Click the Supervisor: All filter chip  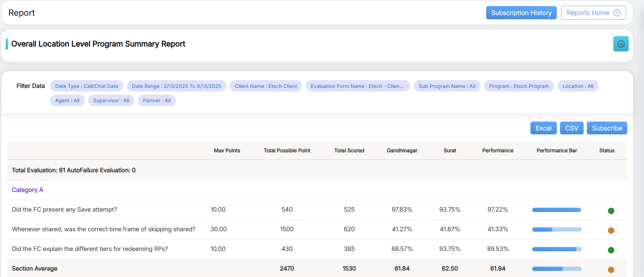(111, 100)
